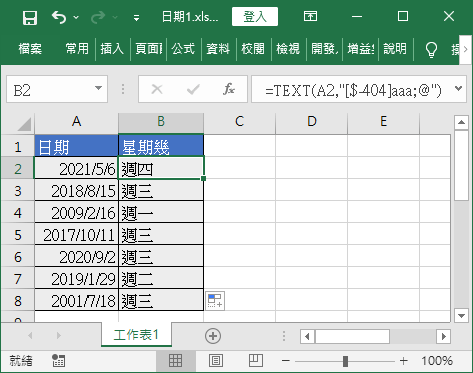Select cell with date 2019/1/29
This screenshot has width=473, height=373.
click(76, 279)
